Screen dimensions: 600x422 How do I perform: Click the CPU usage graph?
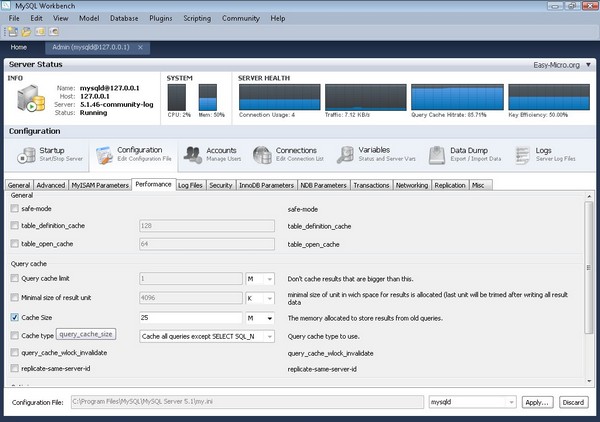pyautogui.click(x=177, y=97)
